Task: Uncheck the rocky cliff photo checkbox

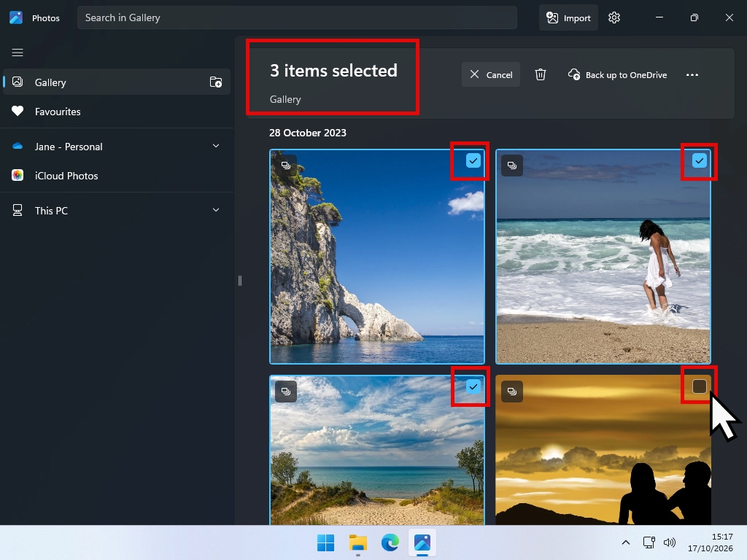Action: pyautogui.click(x=473, y=160)
